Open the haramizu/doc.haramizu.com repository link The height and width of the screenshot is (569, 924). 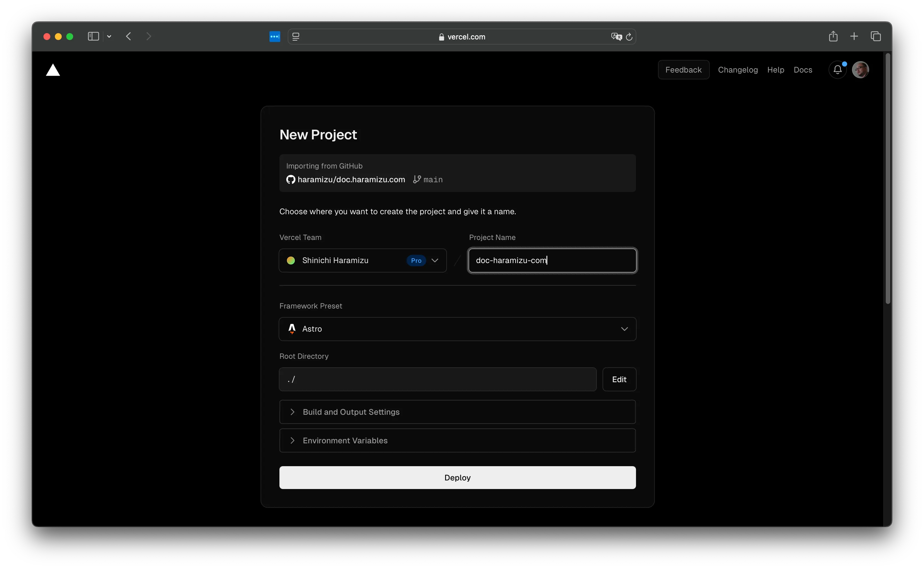[x=351, y=179]
